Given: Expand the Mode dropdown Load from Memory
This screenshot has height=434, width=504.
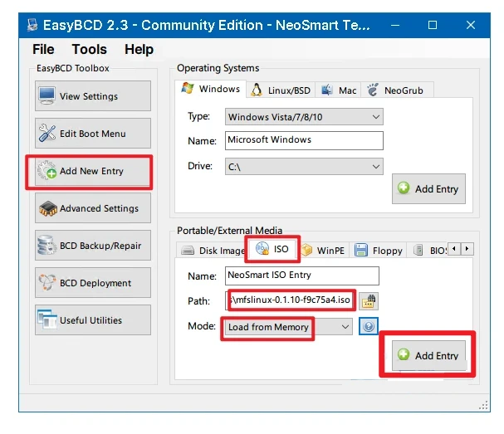Looking at the screenshot, I should (x=289, y=327).
